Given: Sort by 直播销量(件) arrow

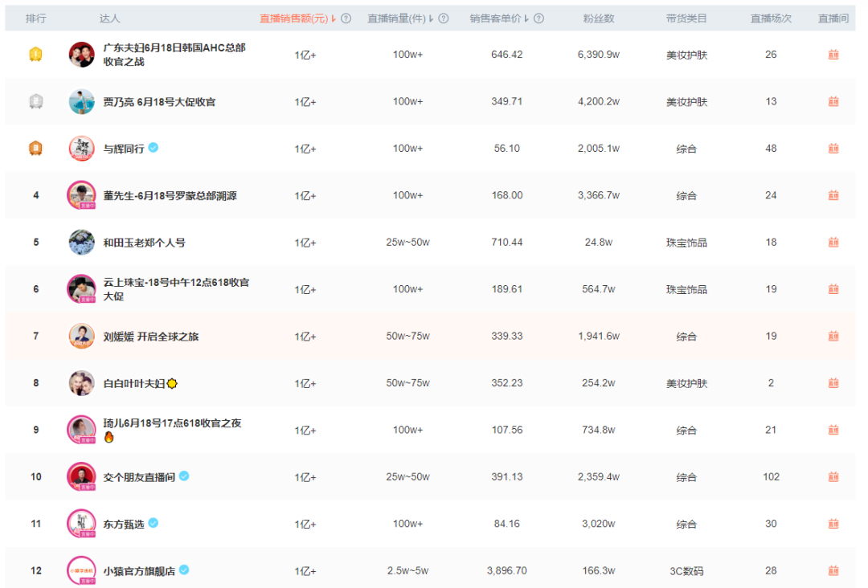Looking at the screenshot, I should 432,18.
